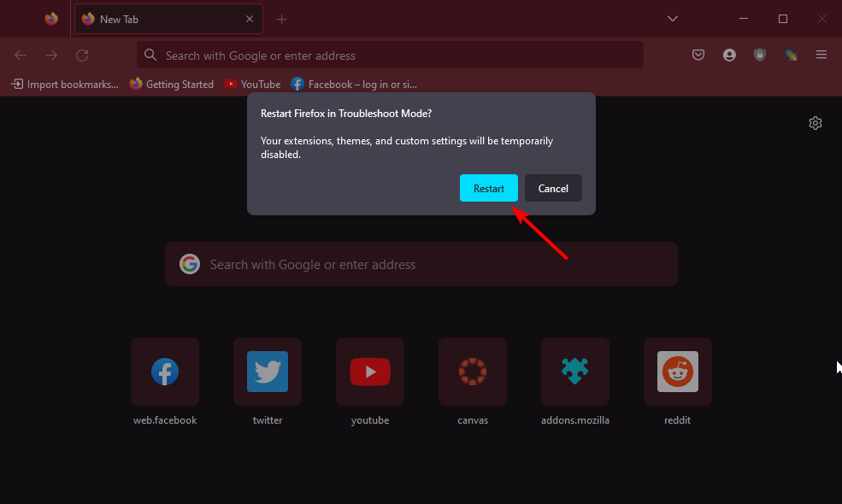Open the application hamburger menu
The width and height of the screenshot is (842, 504).
821,55
